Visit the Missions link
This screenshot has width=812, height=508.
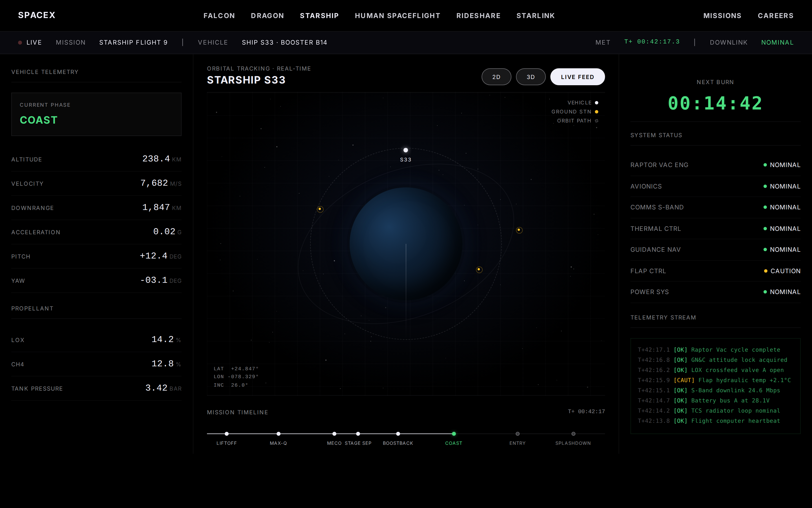(722, 16)
